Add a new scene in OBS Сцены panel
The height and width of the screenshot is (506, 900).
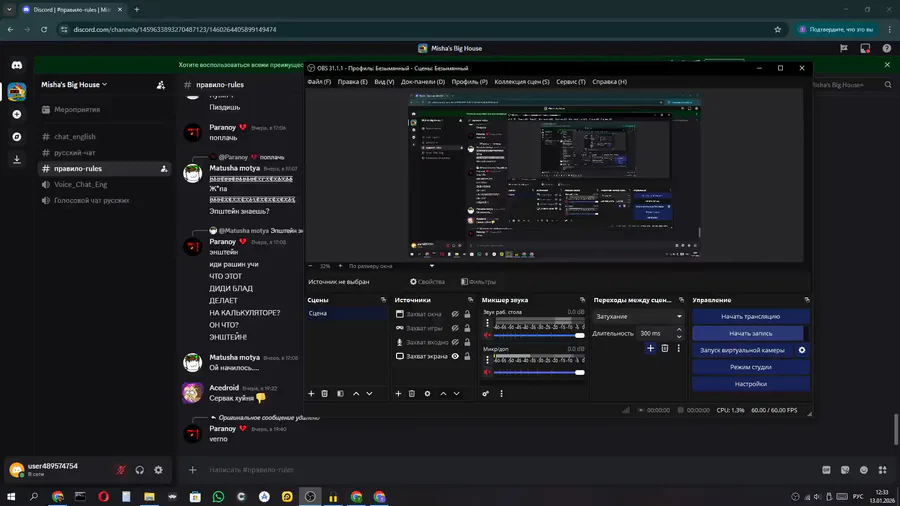[311, 394]
